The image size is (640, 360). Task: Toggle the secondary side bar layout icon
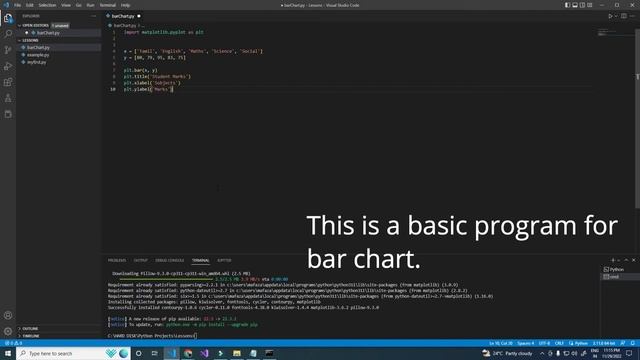582,5
